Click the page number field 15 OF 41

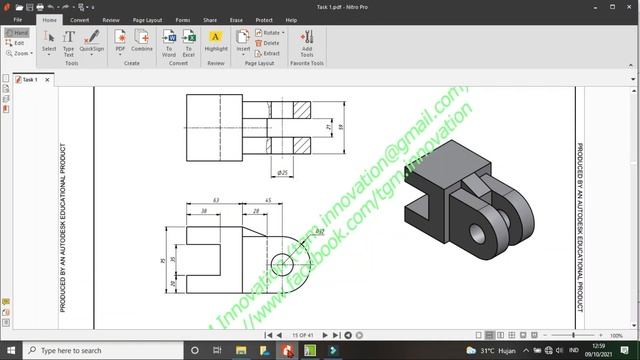(x=303, y=336)
